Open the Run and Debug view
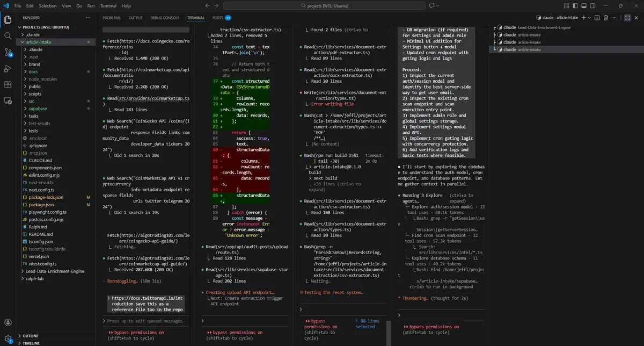 [8, 68]
